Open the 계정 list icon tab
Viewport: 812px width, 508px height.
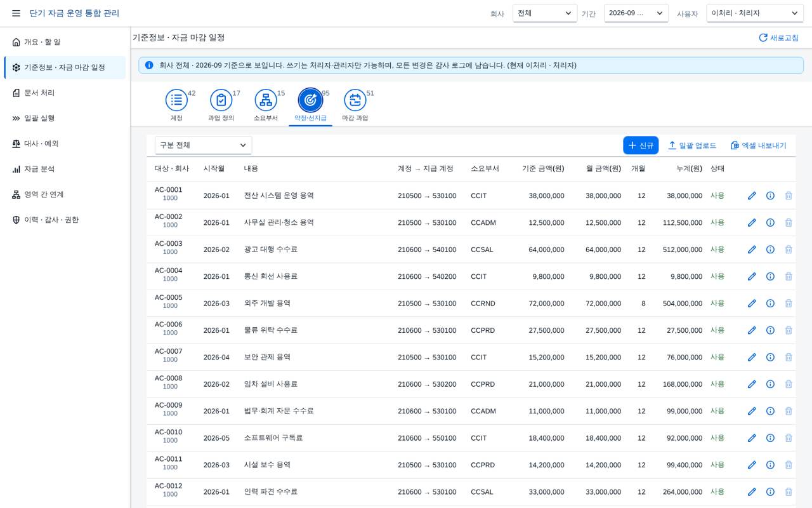(x=176, y=100)
